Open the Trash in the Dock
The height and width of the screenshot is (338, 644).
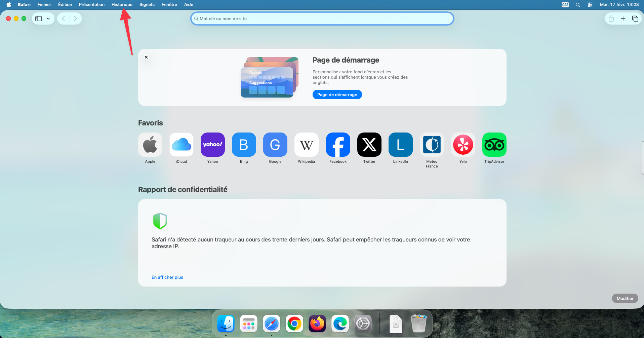point(419,324)
